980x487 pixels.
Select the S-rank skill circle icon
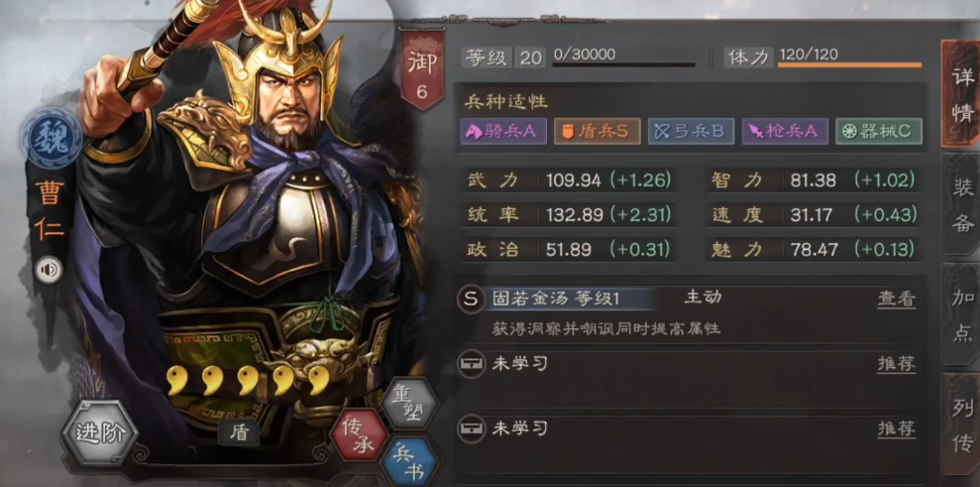tap(471, 300)
